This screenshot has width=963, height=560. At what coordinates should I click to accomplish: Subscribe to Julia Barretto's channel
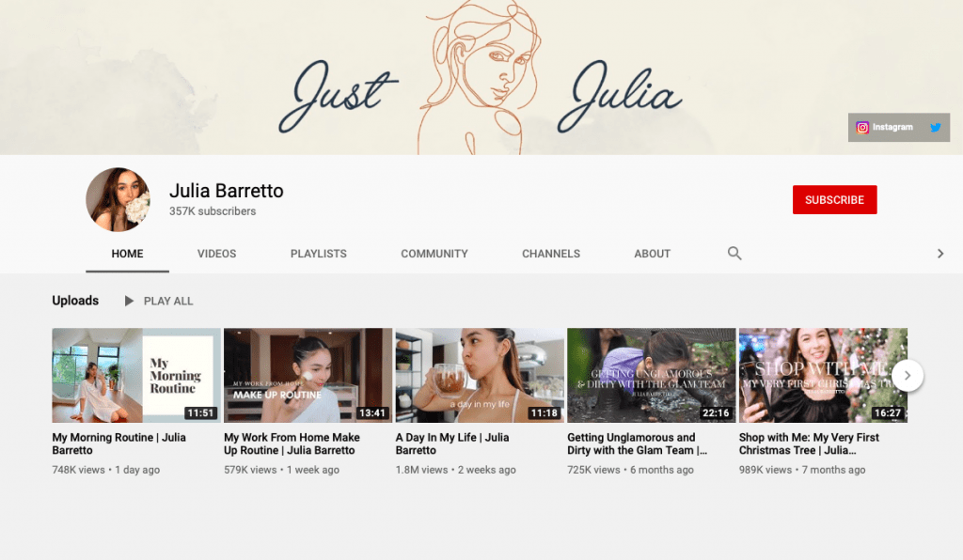point(835,200)
